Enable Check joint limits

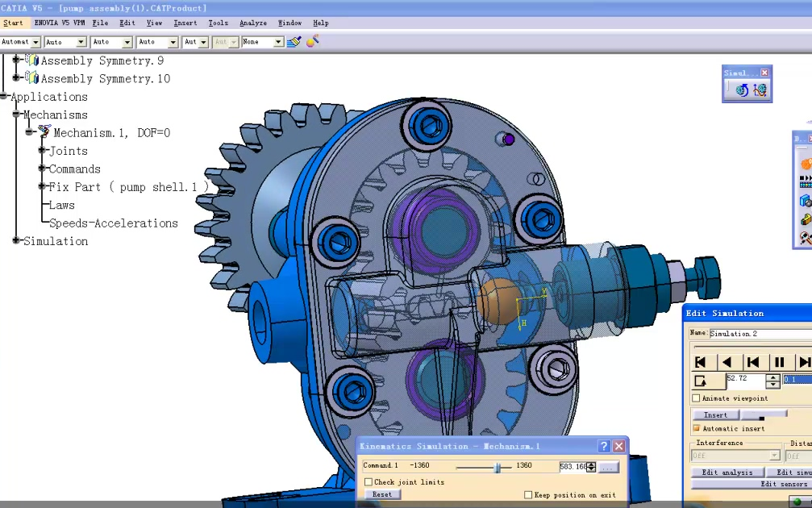point(369,481)
